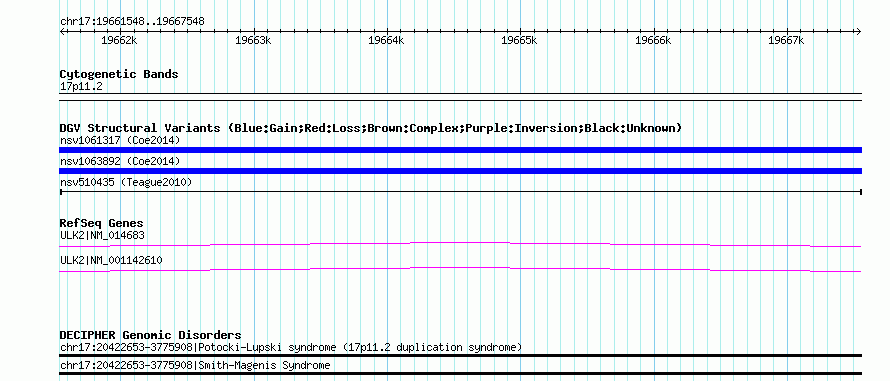Viewport: 890px width, 381px height.
Task: Click the blue gain bar for nsv1061317
Action: click(460, 150)
